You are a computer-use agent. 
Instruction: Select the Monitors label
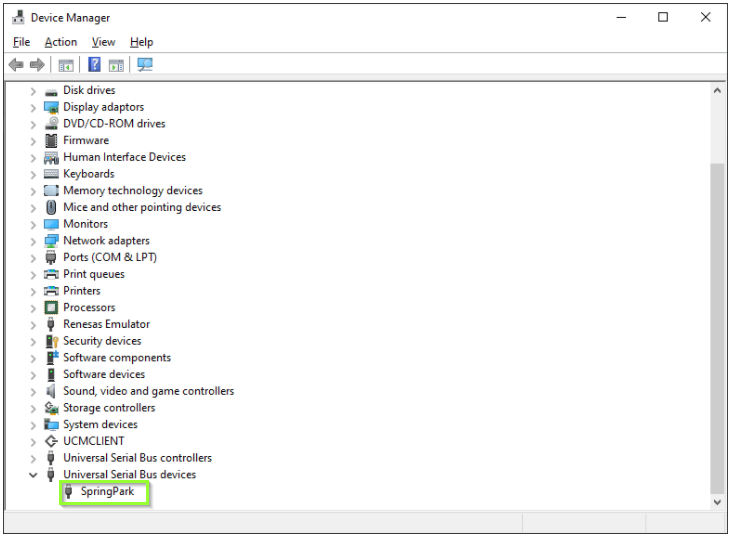click(85, 224)
